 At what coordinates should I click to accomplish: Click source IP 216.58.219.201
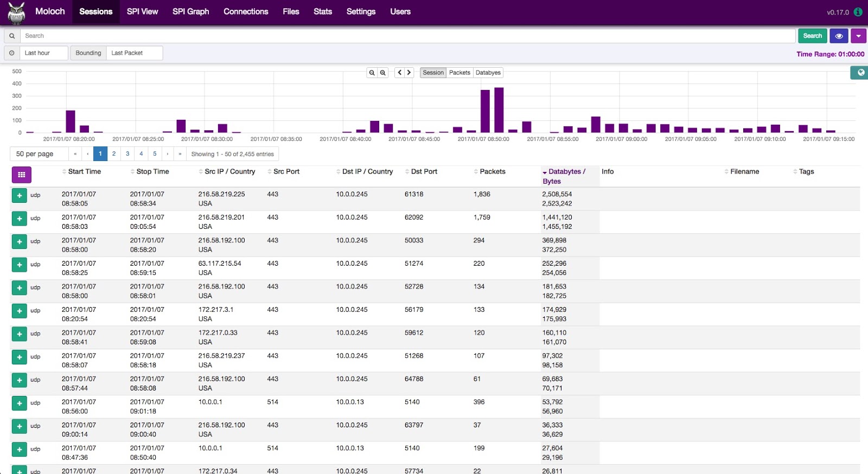click(x=221, y=217)
